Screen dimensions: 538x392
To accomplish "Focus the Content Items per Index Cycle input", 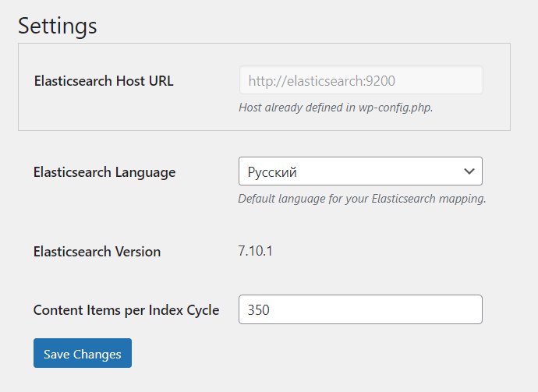I will coord(359,309).
